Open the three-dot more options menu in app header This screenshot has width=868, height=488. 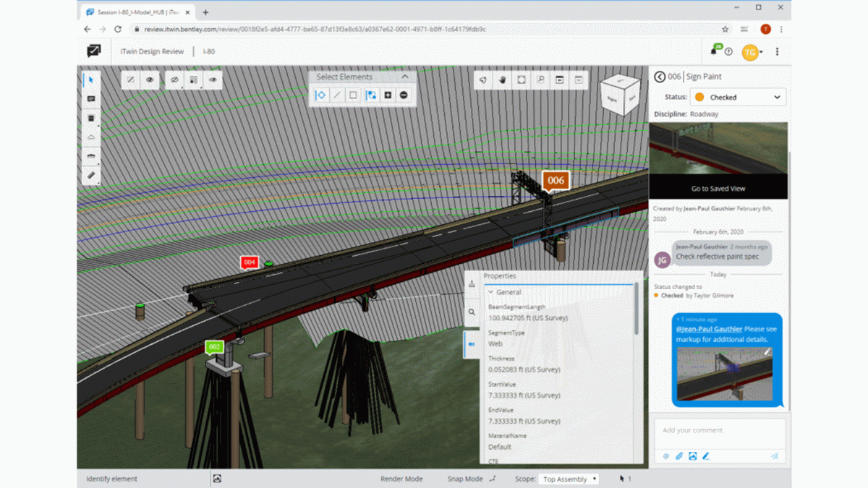pos(777,52)
